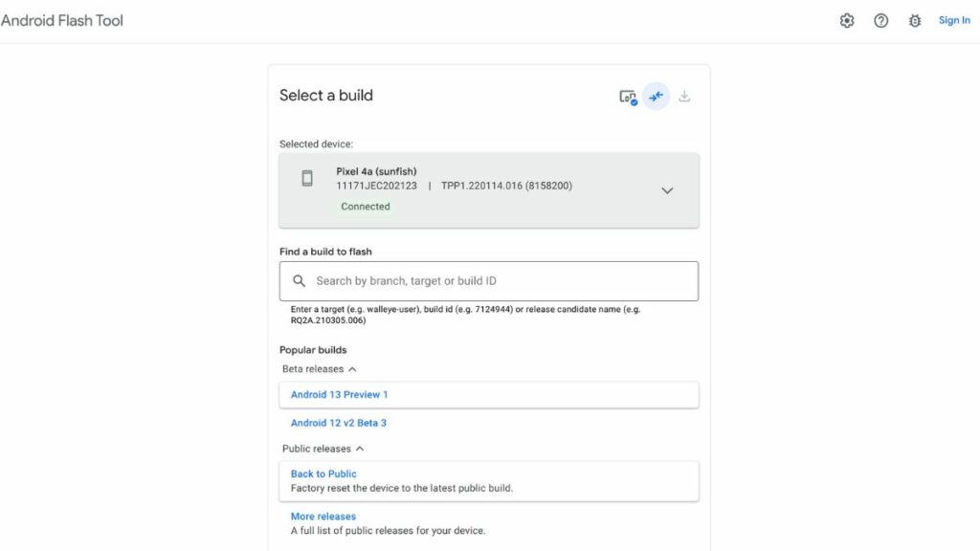Click the Connected status label
Screen dimensions: 980x551
click(365, 206)
